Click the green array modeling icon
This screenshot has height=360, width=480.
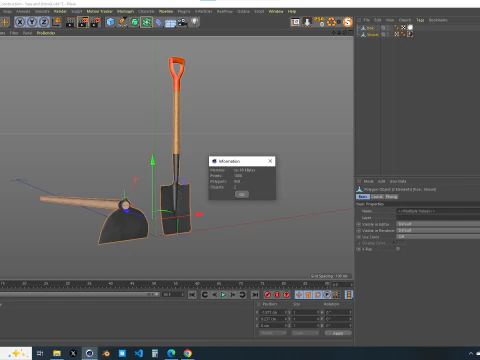(x=146, y=22)
